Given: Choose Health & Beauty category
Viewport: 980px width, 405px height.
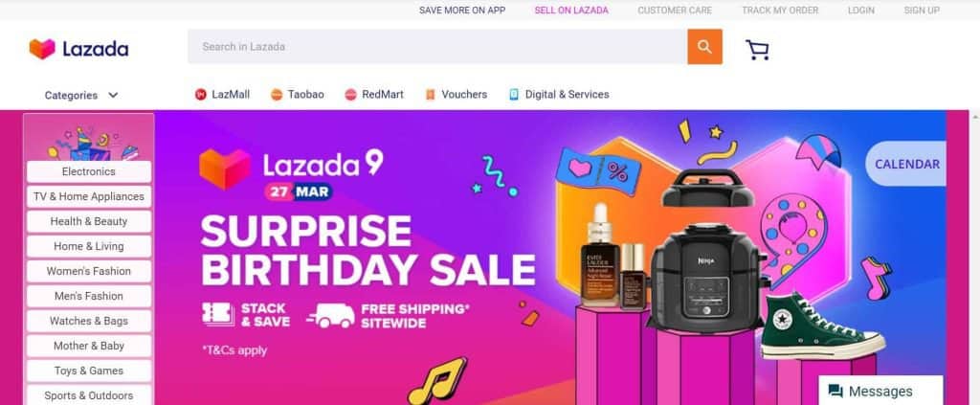Looking at the screenshot, I should 89,221.
